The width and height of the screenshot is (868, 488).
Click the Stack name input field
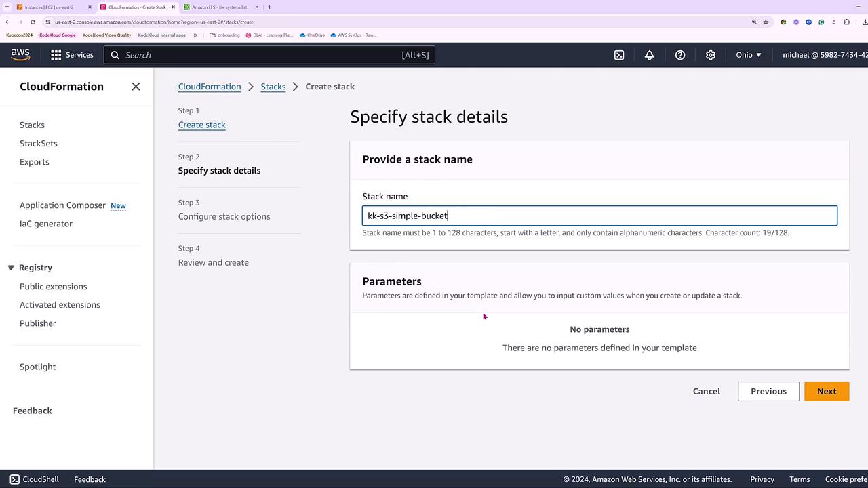599,216
